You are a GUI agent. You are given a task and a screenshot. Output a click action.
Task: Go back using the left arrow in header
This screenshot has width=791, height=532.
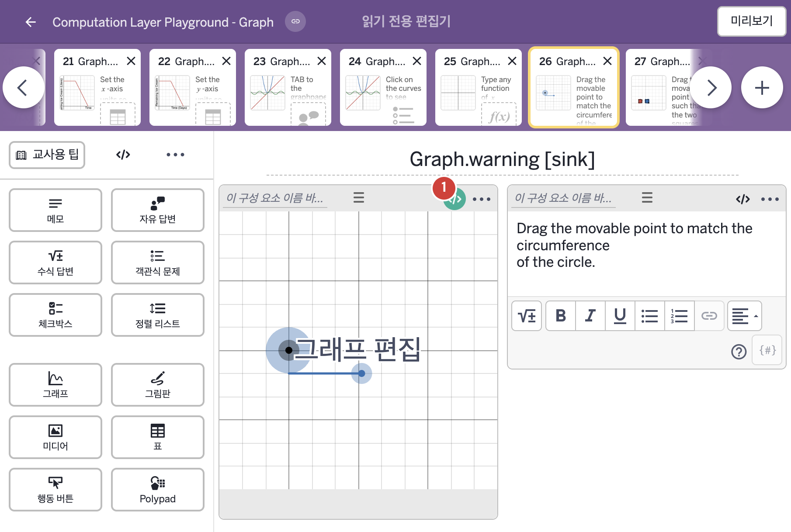coord(31,22)
